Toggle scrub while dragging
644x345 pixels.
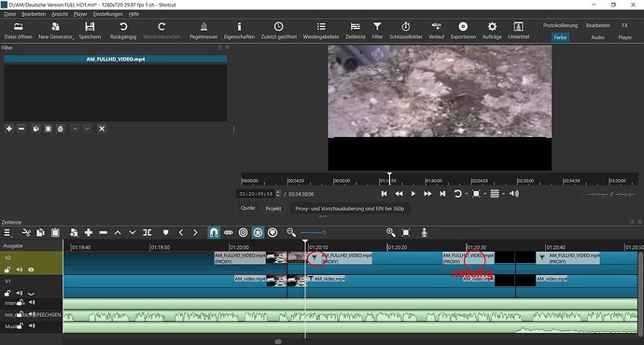pyautogui.click(x=229, y=232)
